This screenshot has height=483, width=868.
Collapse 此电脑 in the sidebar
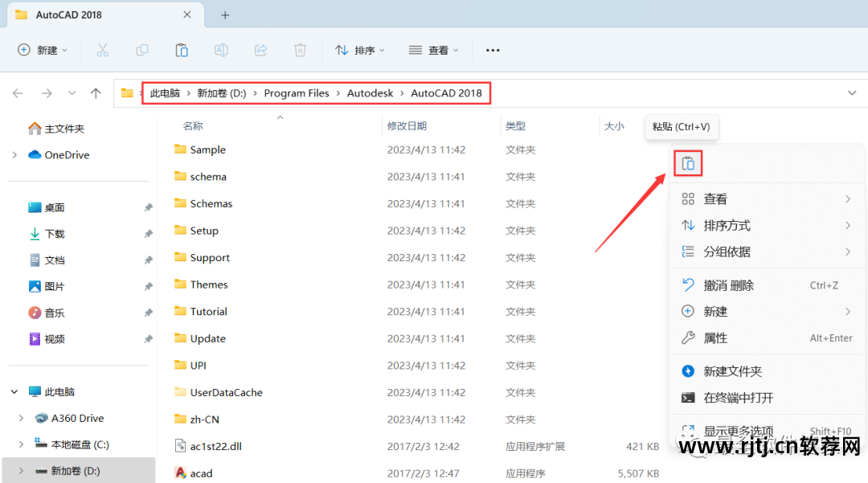point(14,391)
